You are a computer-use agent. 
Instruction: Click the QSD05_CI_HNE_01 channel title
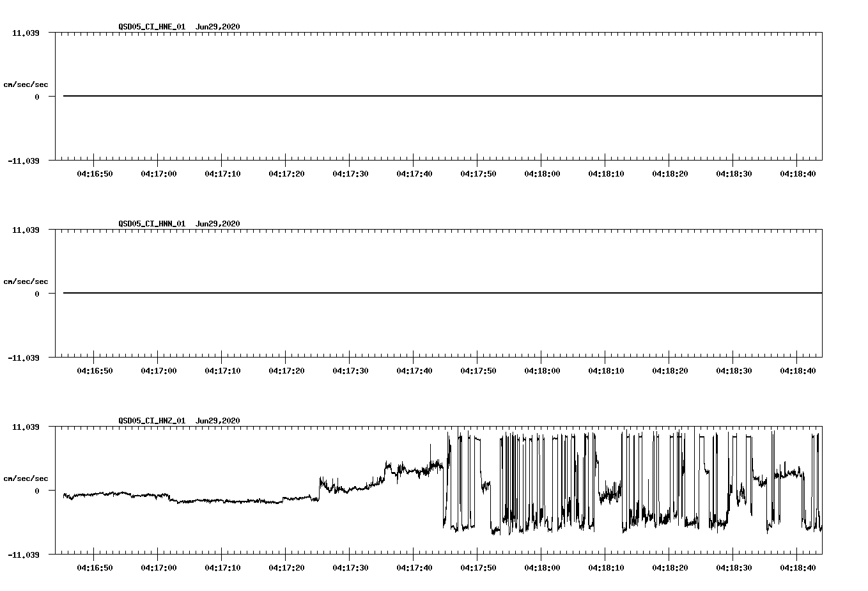pyautogui.click(x=151, y=27)
